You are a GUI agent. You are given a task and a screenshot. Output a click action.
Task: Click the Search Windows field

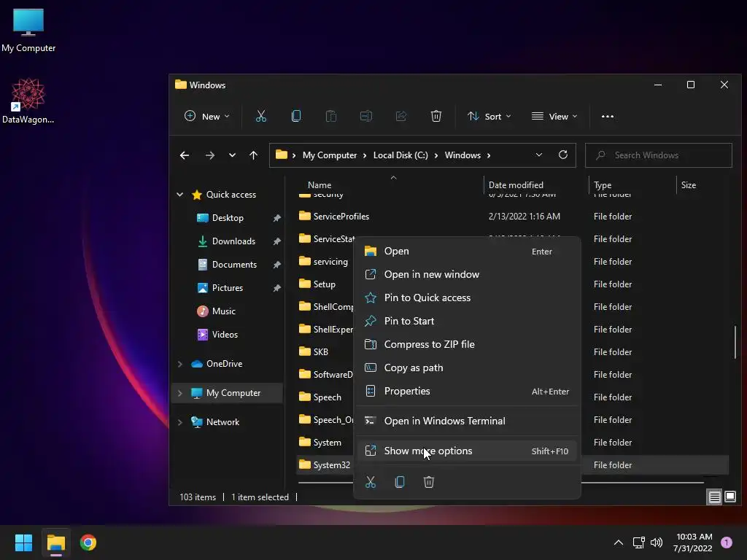659,155
